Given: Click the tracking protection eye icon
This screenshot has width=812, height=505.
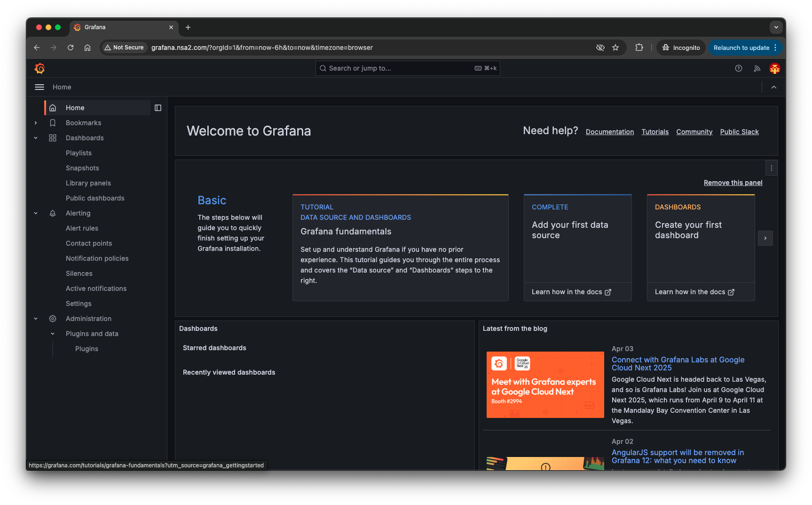Looking at the screenshot, I should pos(600,48).
